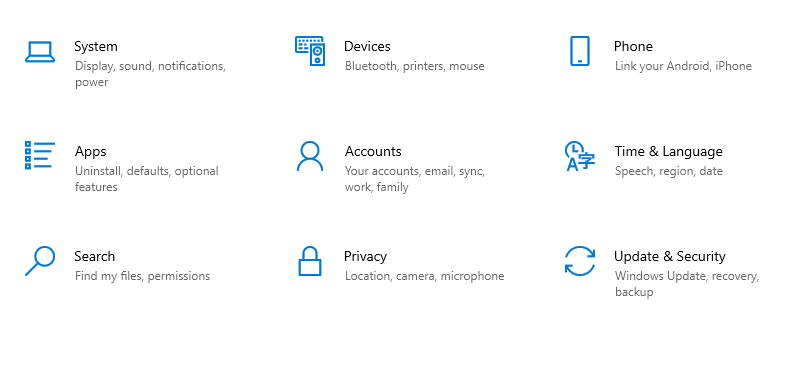Open the Search settings title
Image resolution: width=790 pixels, height=390 pixels.
pos(95,256)
